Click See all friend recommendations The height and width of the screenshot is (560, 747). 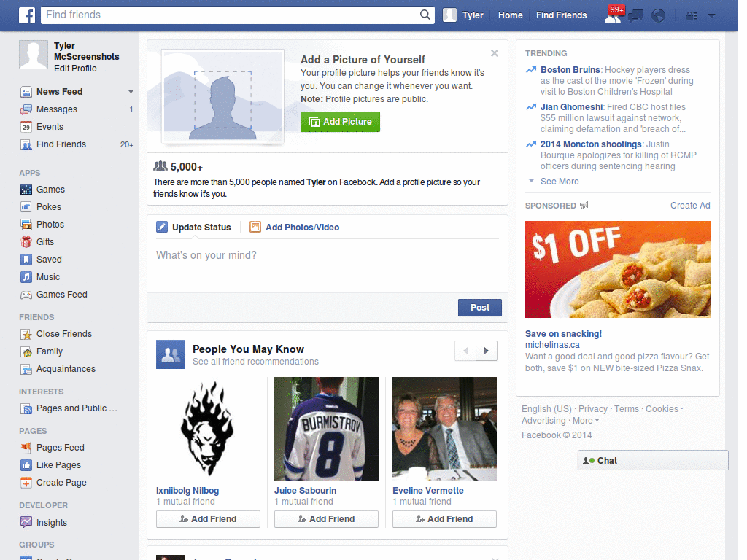click(x=255, y=362)
